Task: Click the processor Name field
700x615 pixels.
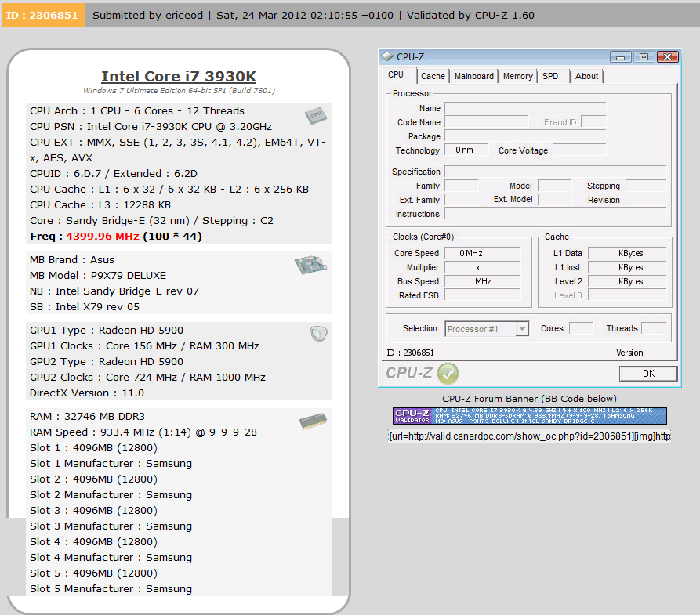Action: click(x=525, y=108)
